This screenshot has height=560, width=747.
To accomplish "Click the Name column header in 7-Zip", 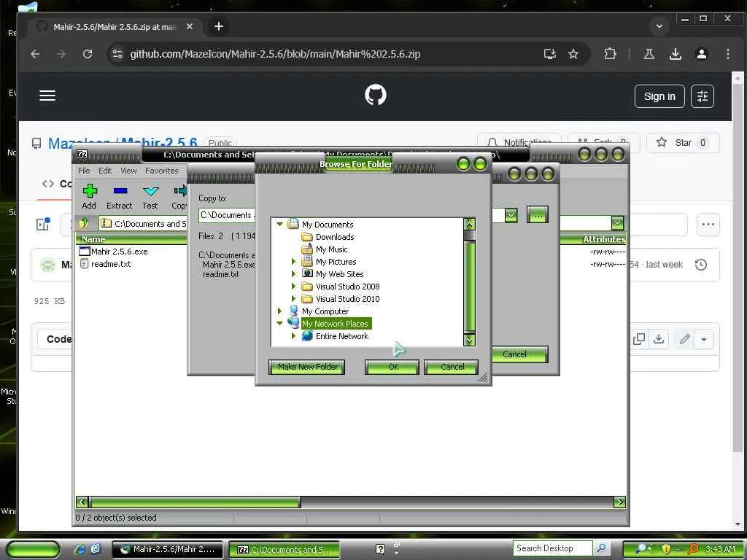I will 93,239.
